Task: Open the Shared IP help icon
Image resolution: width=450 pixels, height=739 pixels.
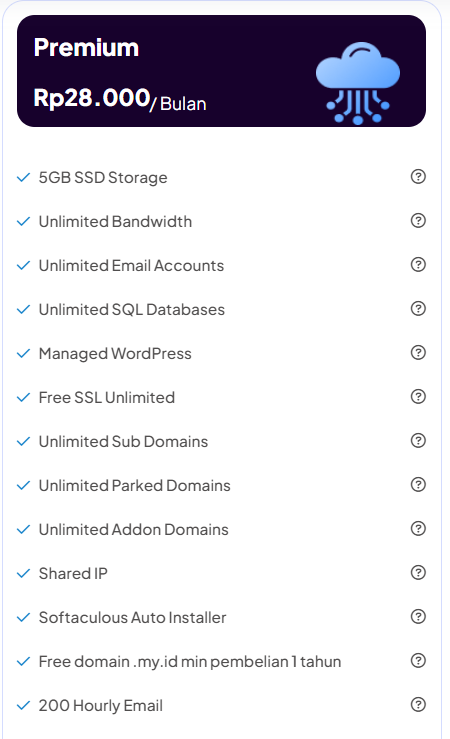Action: (418, 573)
